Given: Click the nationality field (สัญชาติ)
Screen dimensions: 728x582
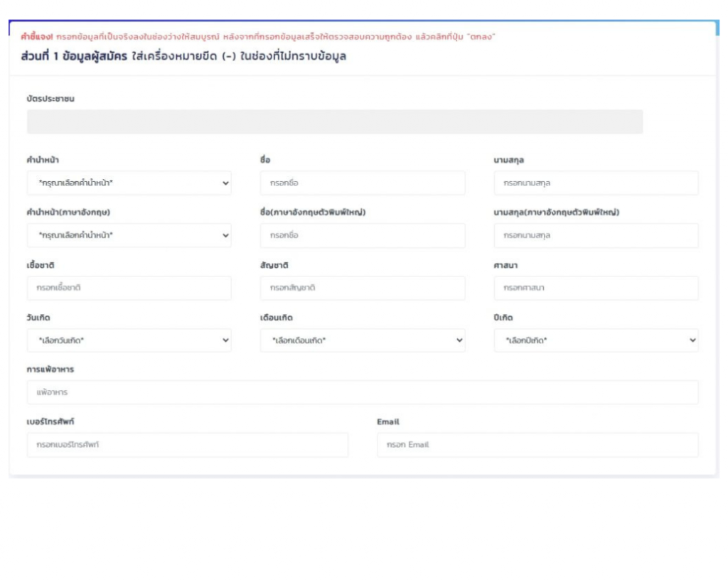Looking at the screenshot, I should [x=363, y=288].
